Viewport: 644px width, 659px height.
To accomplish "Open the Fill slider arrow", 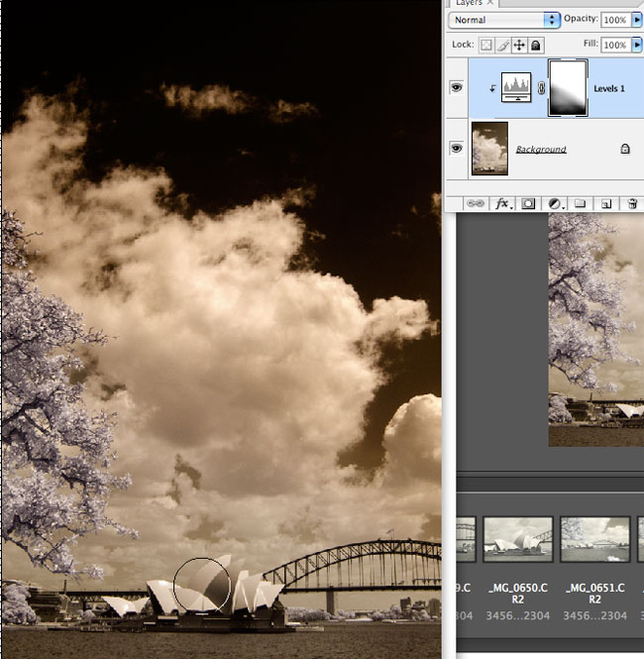I will [x=637, y=45].
